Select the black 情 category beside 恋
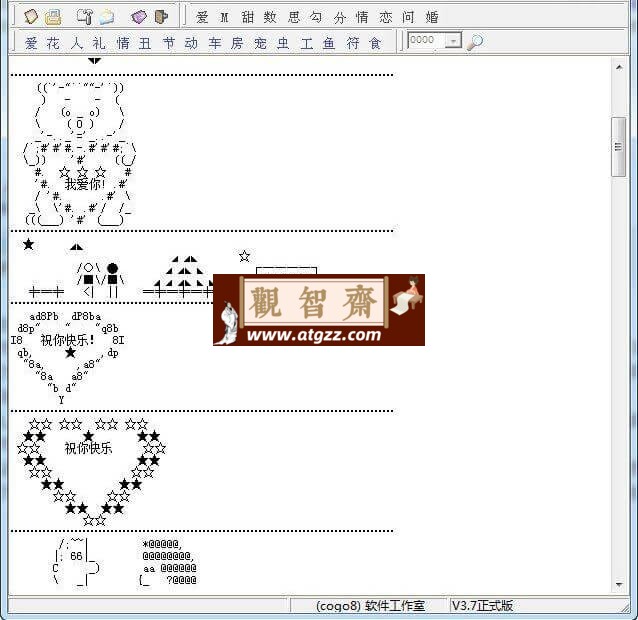Screen dimensions: 638x620 coord(362,17)
